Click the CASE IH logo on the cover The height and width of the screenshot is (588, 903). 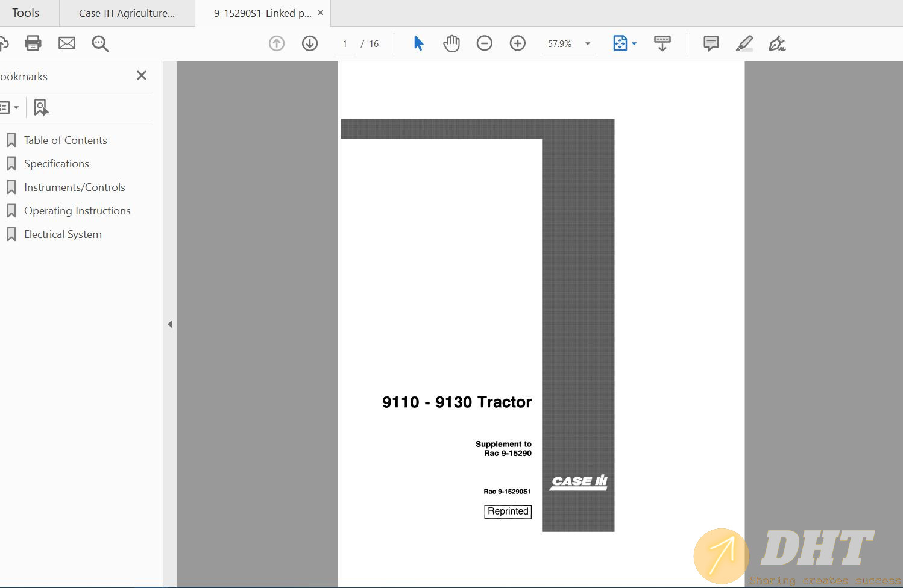coord(579,482)
